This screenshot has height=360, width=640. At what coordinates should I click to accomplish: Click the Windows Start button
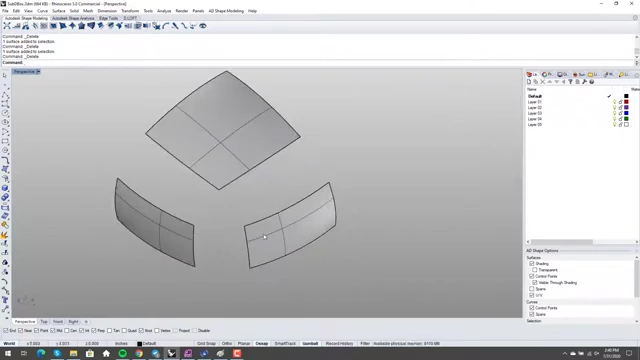(x=8, y=353)
